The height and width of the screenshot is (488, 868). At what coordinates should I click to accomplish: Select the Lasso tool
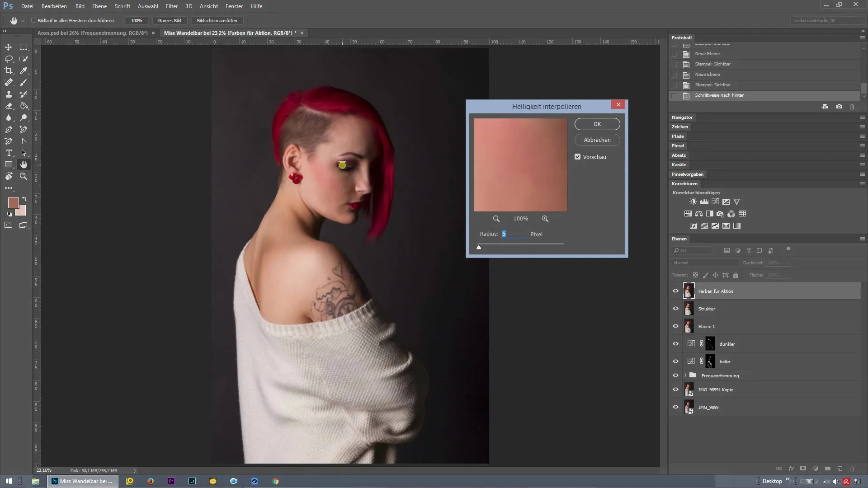coord(9,59)
